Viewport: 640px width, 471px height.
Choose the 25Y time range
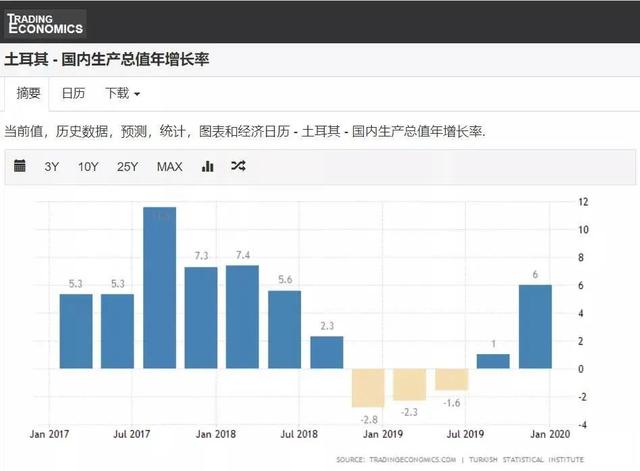(x=127, y=166)
